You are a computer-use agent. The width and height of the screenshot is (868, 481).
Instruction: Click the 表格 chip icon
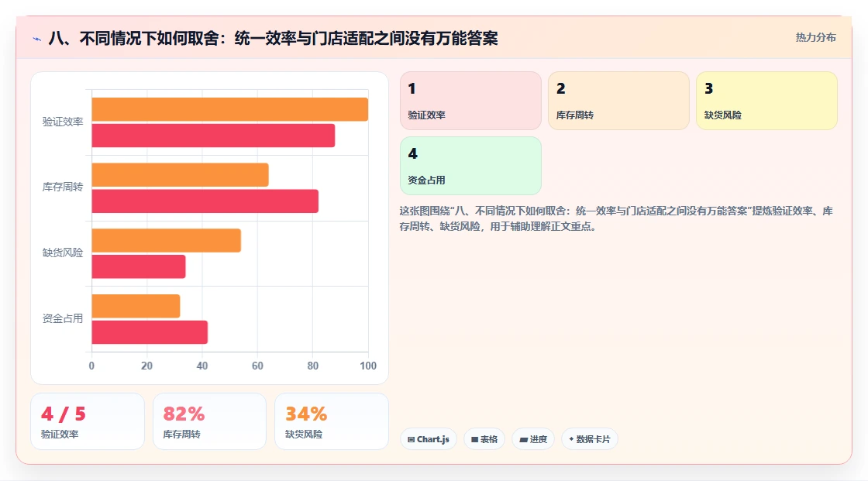[x=474, y=439]
